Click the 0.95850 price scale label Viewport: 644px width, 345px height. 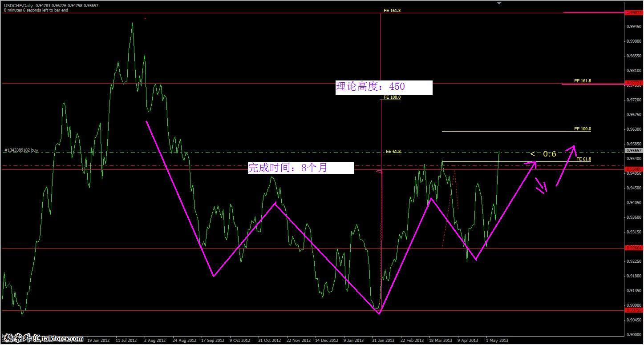pos(634,144)
